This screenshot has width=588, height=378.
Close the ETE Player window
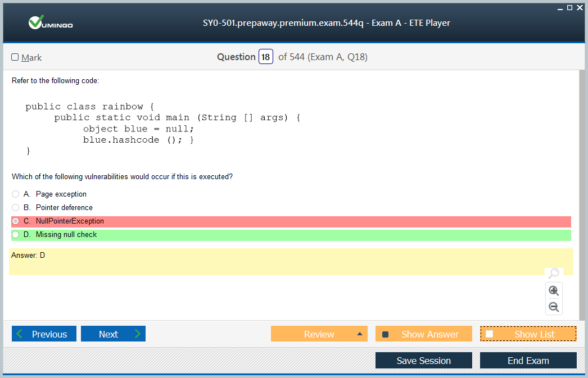[x=580, y=7]
